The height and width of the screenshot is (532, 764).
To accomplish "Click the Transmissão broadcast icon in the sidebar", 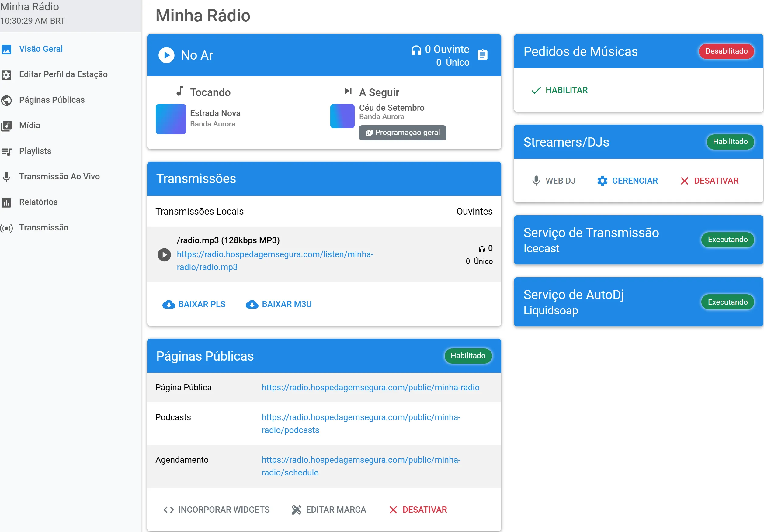I will point(6,228).
